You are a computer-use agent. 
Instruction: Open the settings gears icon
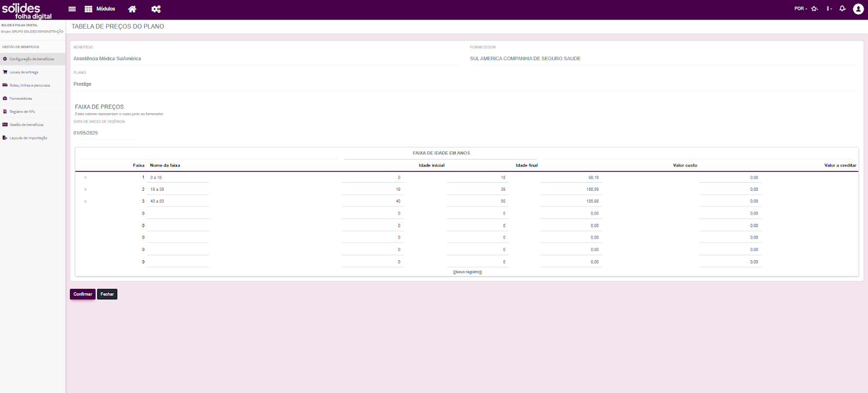(156, 9)
